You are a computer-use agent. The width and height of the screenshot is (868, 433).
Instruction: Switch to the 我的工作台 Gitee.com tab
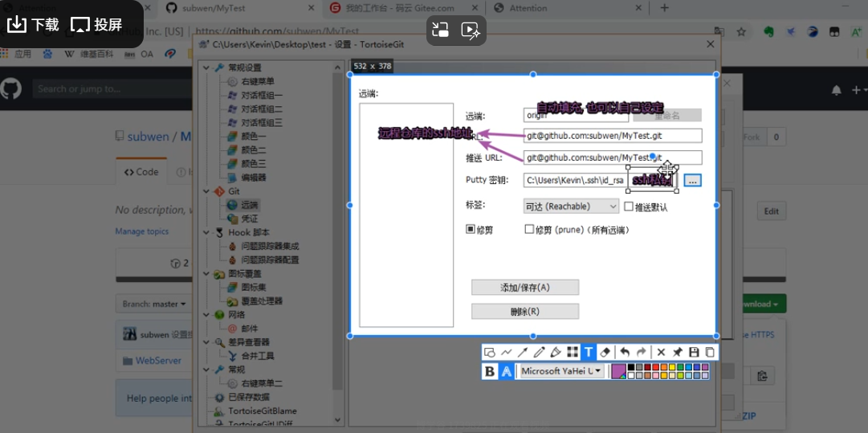pos(402,8)
